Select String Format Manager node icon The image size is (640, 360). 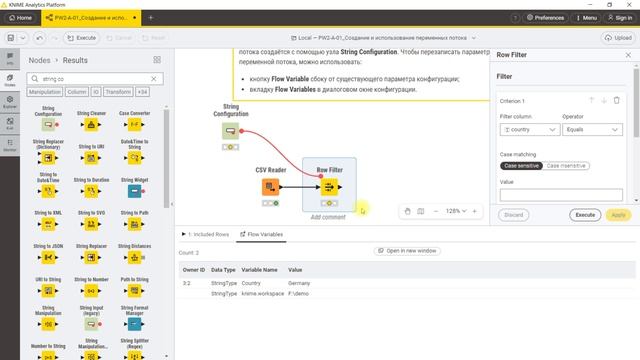(134, 324)
